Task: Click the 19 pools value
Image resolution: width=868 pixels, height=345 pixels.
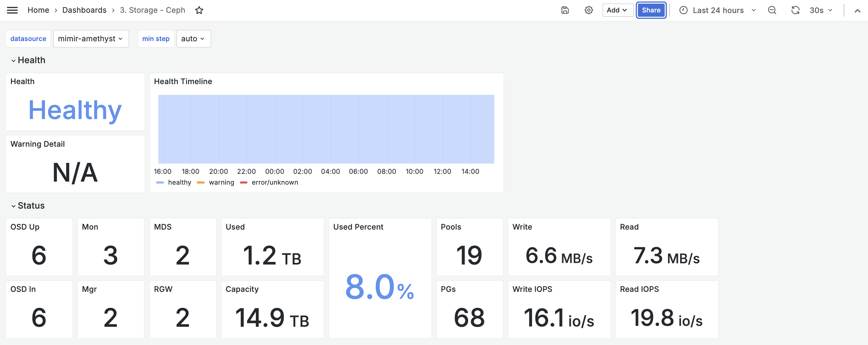Action: [469, 256]
